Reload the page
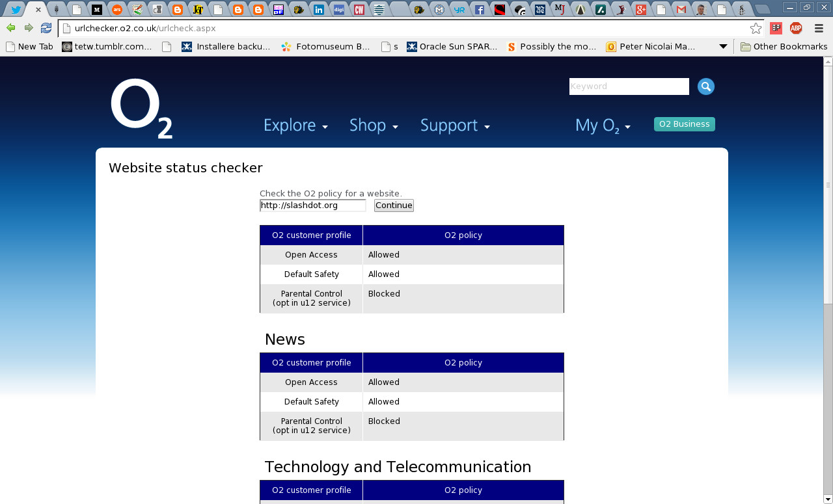Screen dimensions: 833x504 click(x=46, y=28)
